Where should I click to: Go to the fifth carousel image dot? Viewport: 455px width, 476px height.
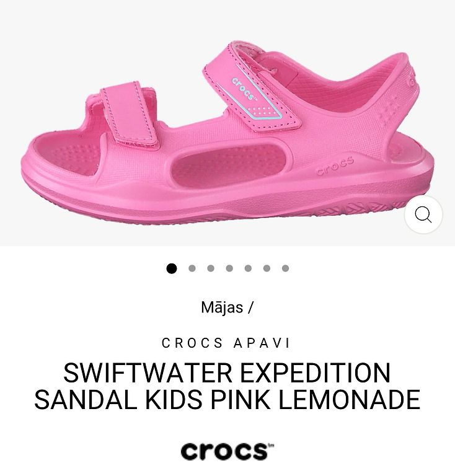pyautogui.click(x=248, y=268)
